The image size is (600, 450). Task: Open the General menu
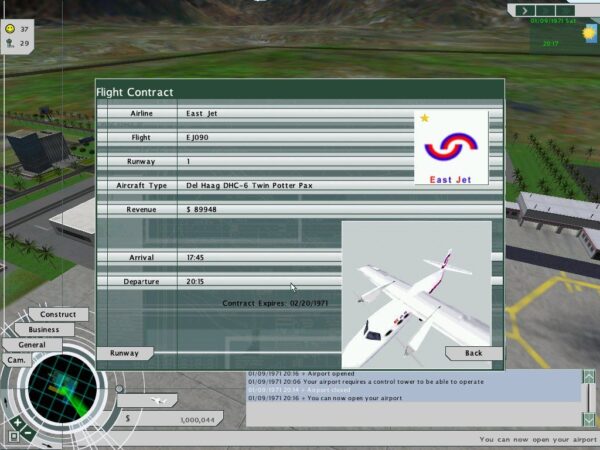pos(31,344)
